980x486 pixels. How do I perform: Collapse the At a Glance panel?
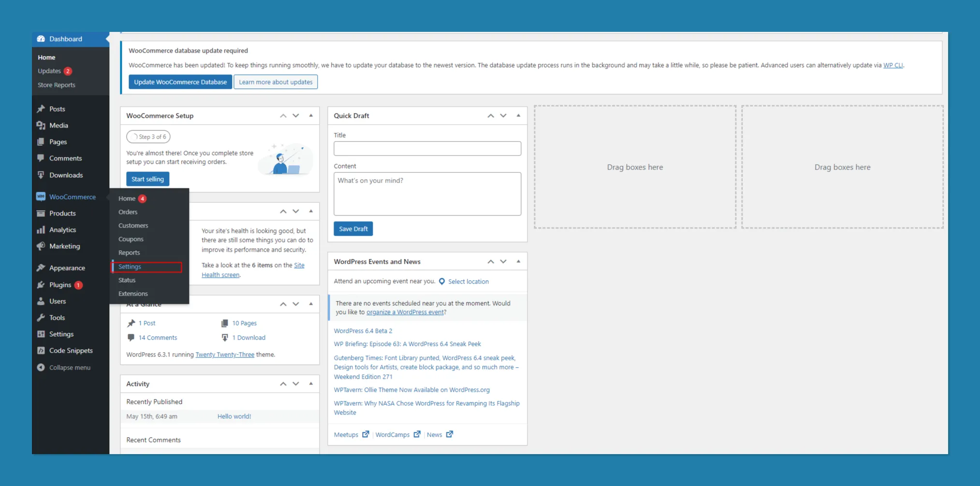(311, 304)
